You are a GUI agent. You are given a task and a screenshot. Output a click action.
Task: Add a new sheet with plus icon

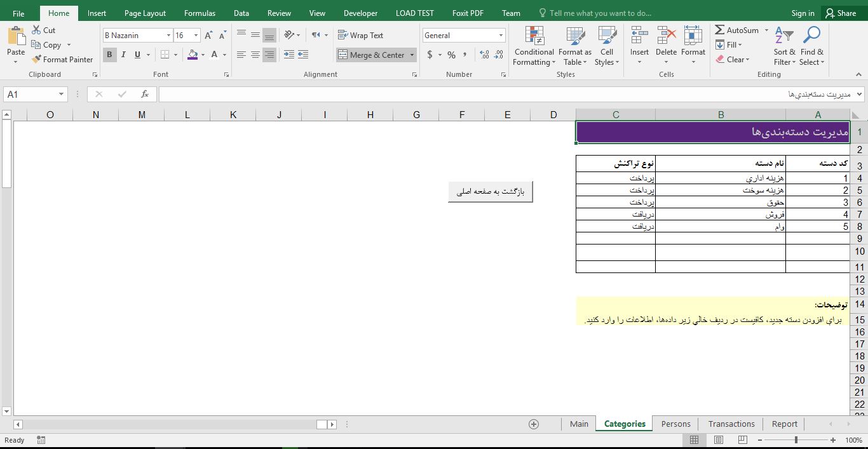coord(534,424)
